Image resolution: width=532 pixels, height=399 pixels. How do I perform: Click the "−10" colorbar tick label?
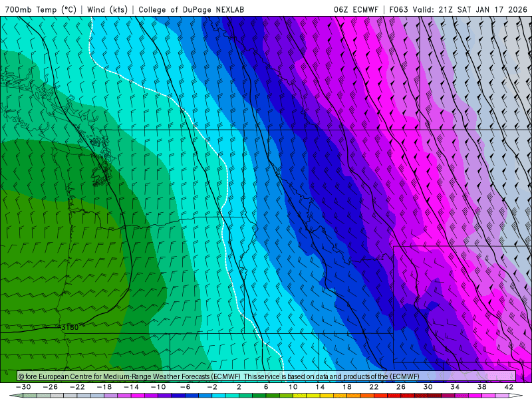158,387
